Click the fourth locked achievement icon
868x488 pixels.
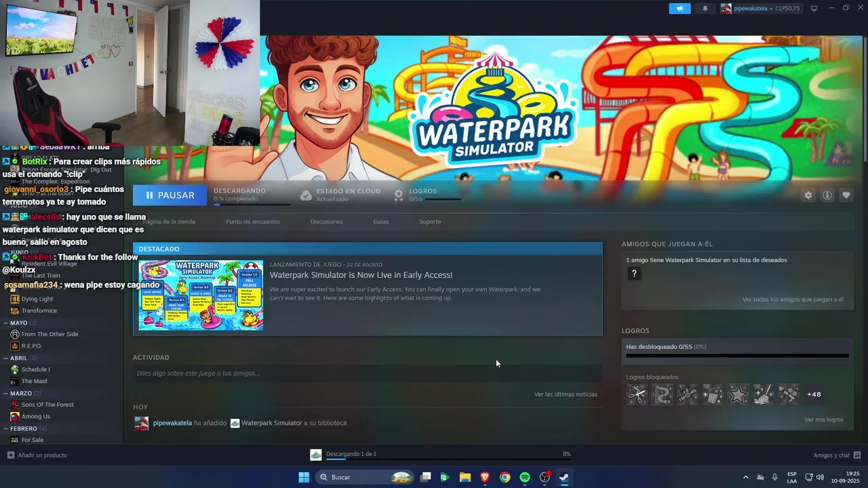pyautogui.click(x=713, y=394)
